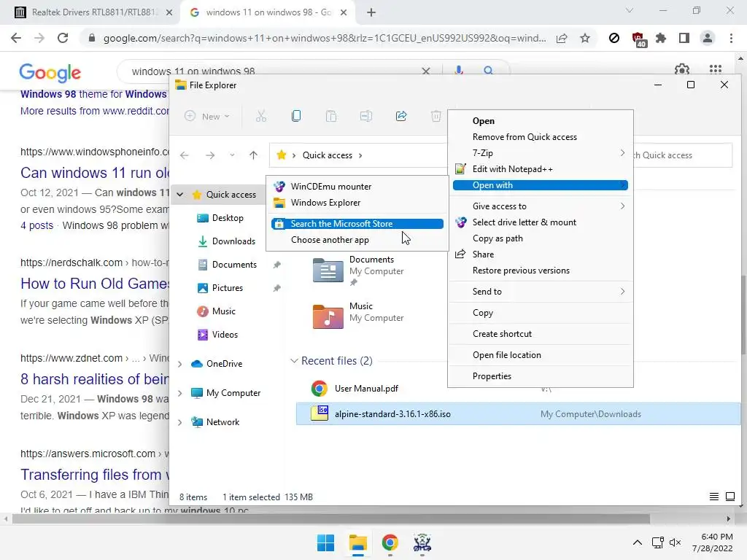Choose Windows Explorer in Open with submenu
This screenshot has height=560, width=747.
pos(357,203)
